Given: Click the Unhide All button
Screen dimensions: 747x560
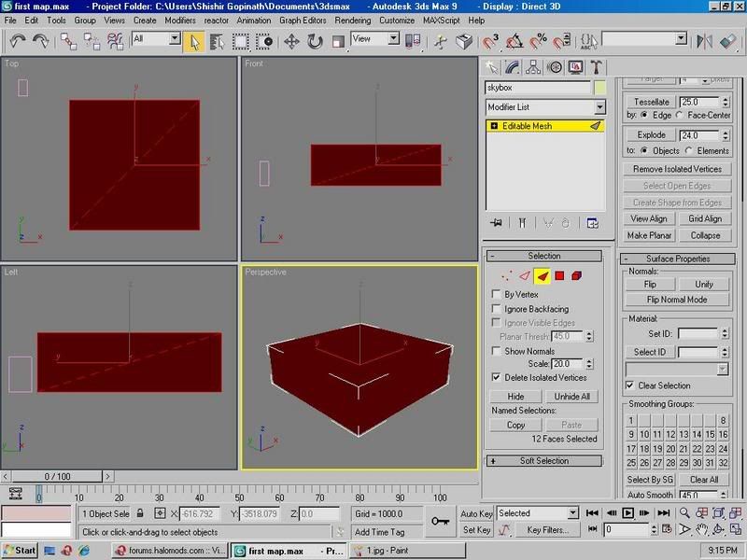Looking at the screenshot, I should pos(571,396).
